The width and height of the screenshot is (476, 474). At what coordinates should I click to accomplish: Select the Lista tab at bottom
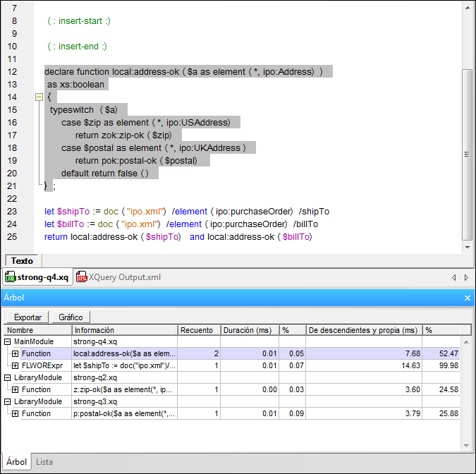point(44,462)
